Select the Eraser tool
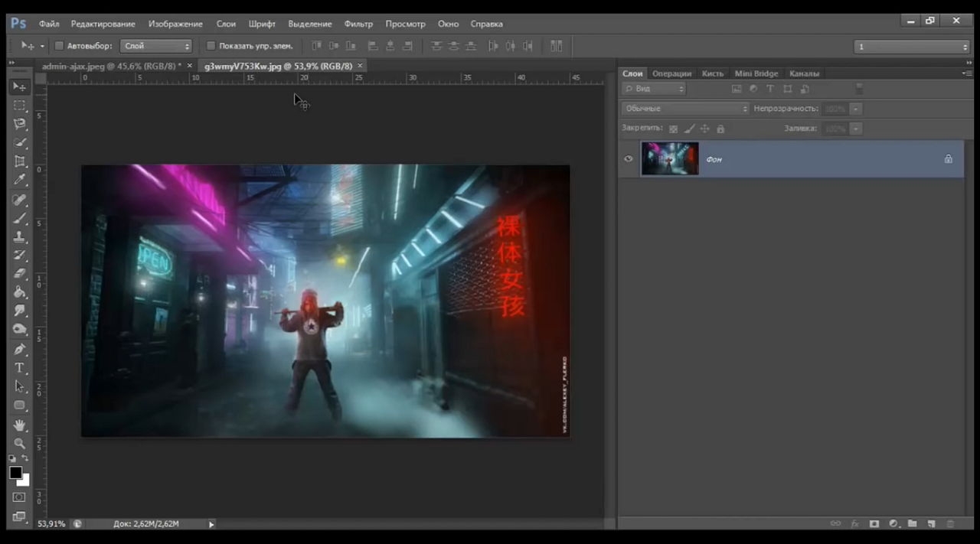Viewport: 980px width, 544px height. [20, 273]
